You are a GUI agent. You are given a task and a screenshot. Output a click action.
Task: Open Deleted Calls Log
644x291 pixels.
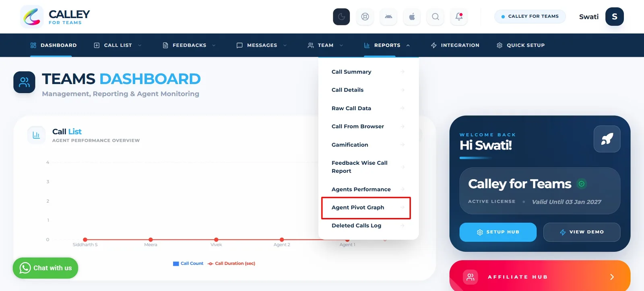pos(368,225)
